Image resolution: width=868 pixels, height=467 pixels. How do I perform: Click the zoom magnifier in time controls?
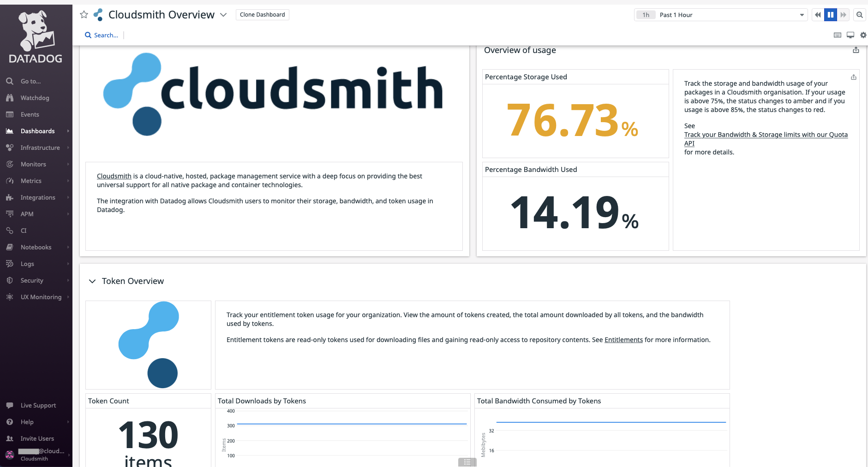860,15
